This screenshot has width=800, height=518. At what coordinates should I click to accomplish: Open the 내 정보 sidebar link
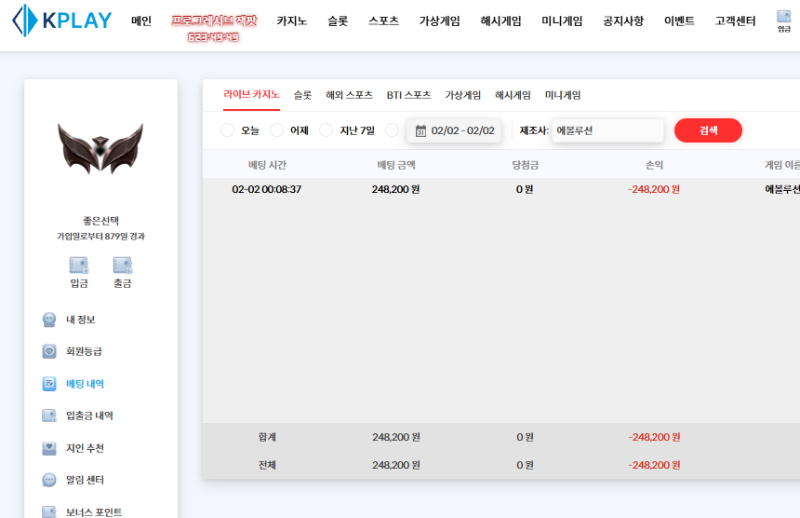[81, 319]
